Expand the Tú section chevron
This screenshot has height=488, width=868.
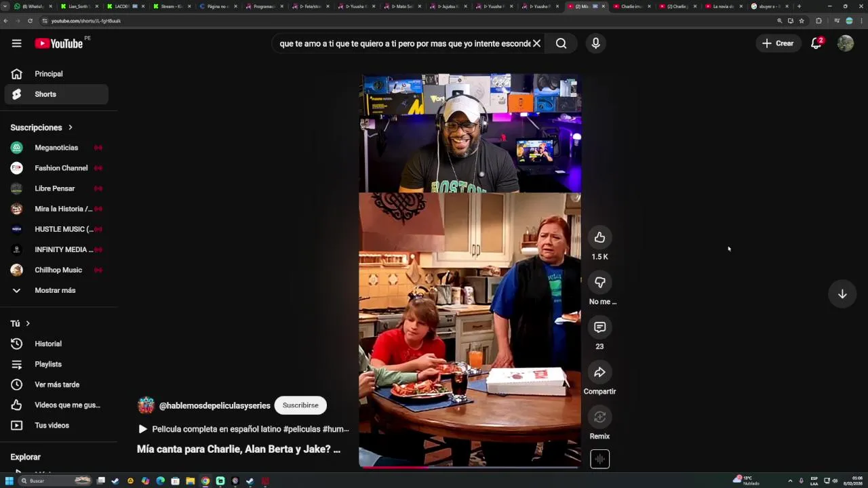point(28,323)
